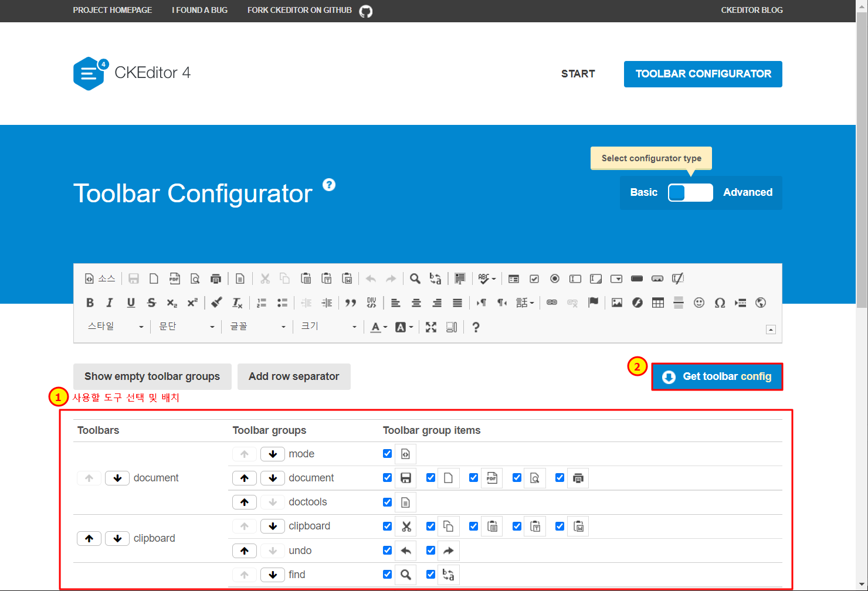868x591 pixels.
Task: Uncheck the cut item checkbox in clipboard group
Action: pos(387,526)
